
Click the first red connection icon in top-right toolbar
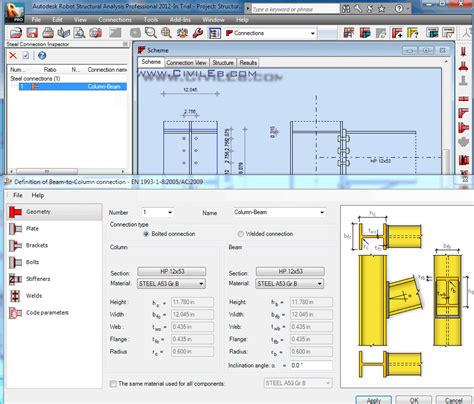(349, 33)
